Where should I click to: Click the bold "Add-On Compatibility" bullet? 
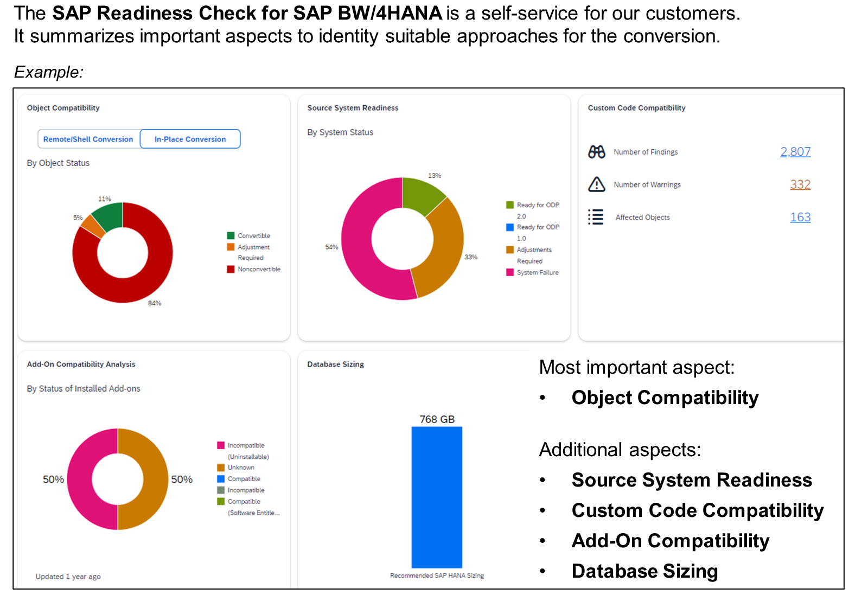(x=671, y=541)
